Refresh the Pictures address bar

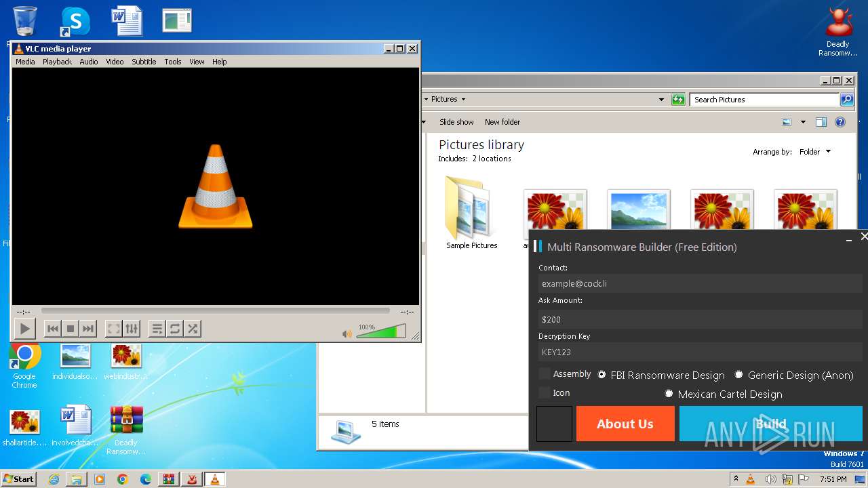coord(678,100)
